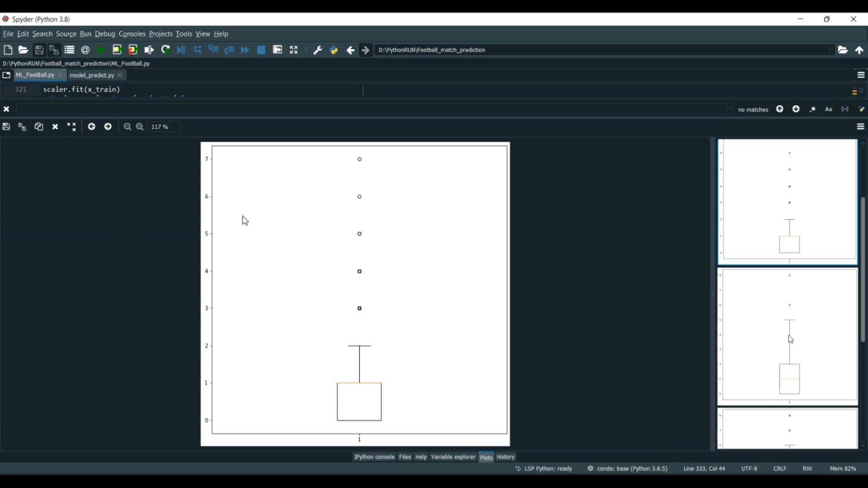
Task: Copy the plot to clipboard
Action: click(38, 126)
